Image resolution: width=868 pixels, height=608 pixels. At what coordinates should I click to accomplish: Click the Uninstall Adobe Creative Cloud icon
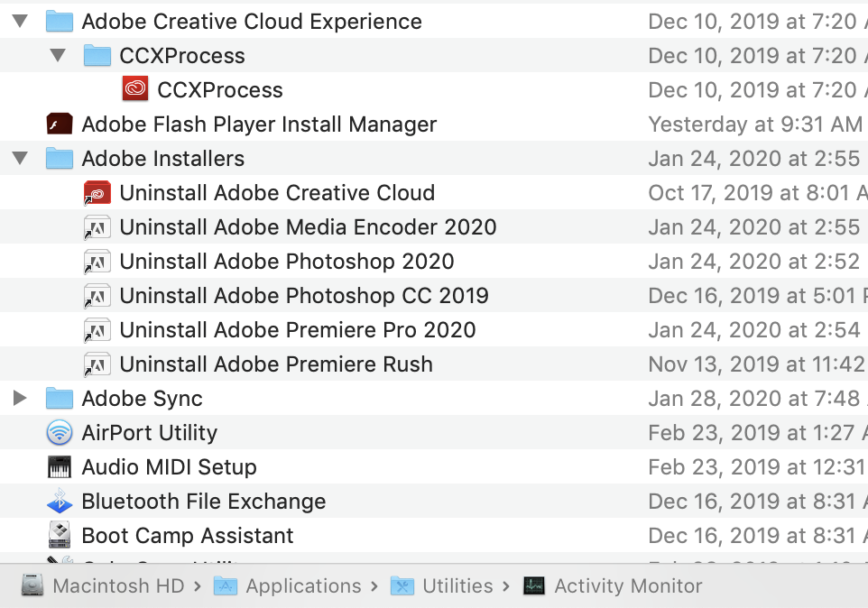[x=97, y=192]
